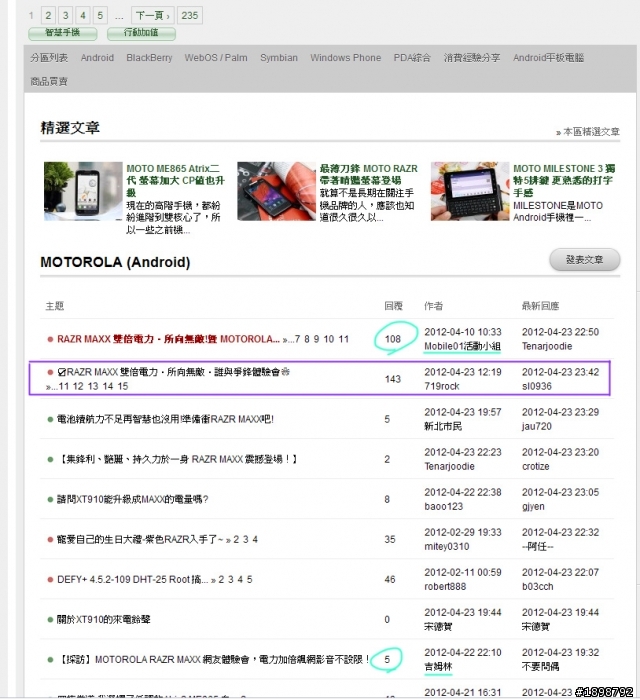This screenshot has height=700, width=640.
Task: Open 寵愛自己的生日大禮 紫色RAZR thread
Action: pos(140,540)
